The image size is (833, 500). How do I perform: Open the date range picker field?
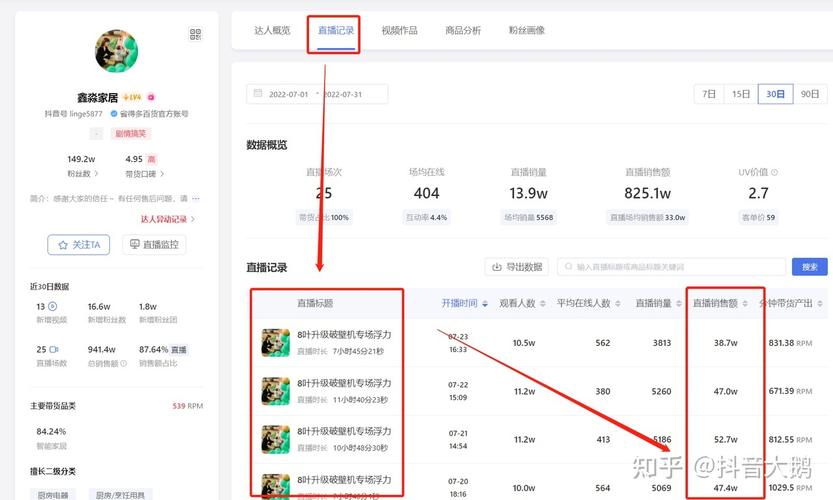click(317, 94)
